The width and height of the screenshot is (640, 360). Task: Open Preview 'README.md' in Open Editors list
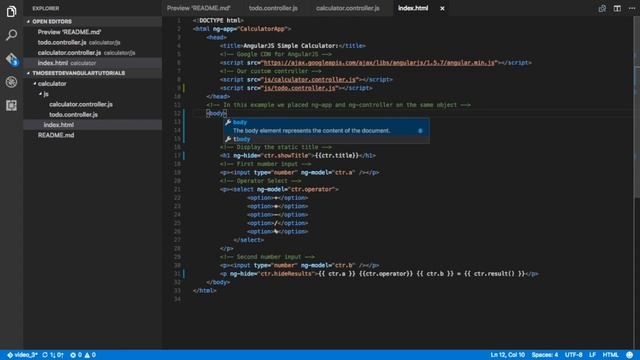(x=69, y=32)
